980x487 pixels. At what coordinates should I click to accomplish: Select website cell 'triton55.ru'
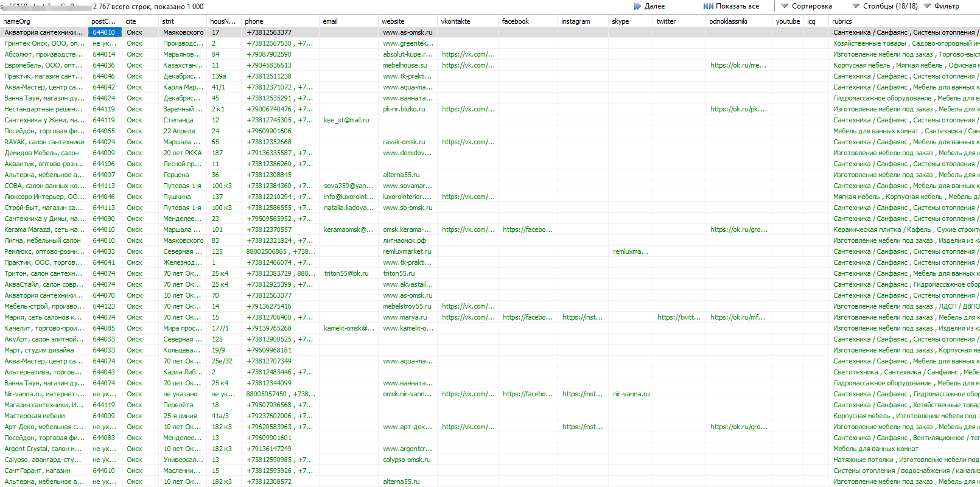pyautogui.click(x=408, y=273)
